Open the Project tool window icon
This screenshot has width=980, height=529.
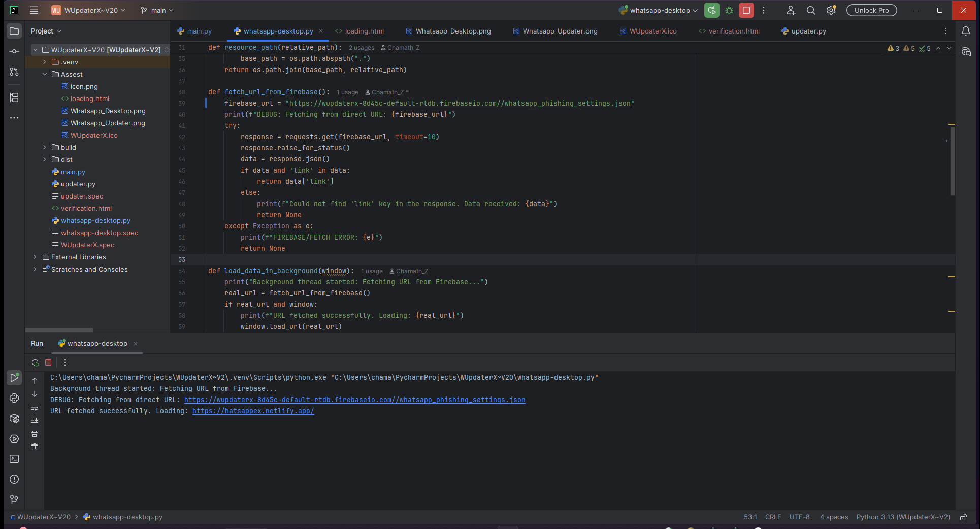pyautogui.click(x=14, y=31)
